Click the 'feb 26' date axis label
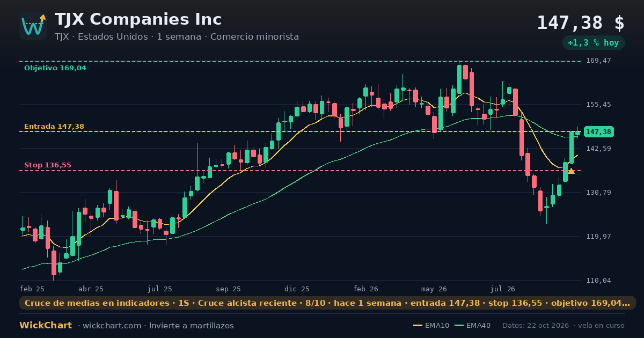The width and height of the screenshot is (644, 338). coord(366,289)
